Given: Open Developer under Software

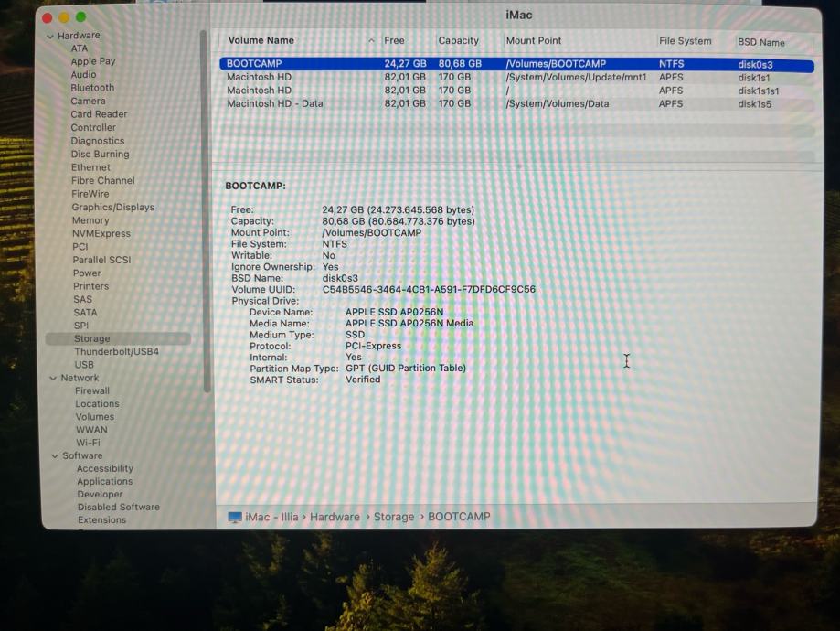Looking at the screenshot, I should click(x=100, y=495).
